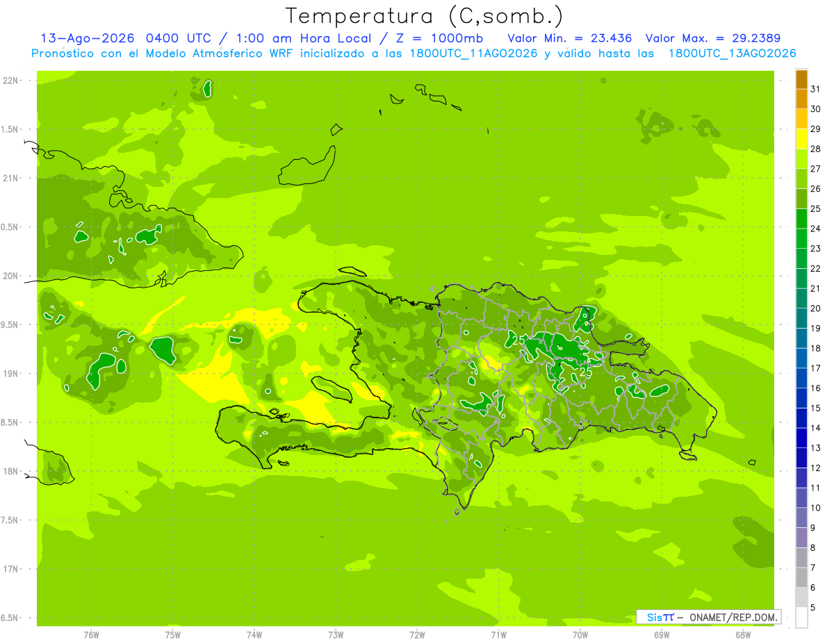
Task: Click the legend value label 20
Action: (x=815, y=308)
